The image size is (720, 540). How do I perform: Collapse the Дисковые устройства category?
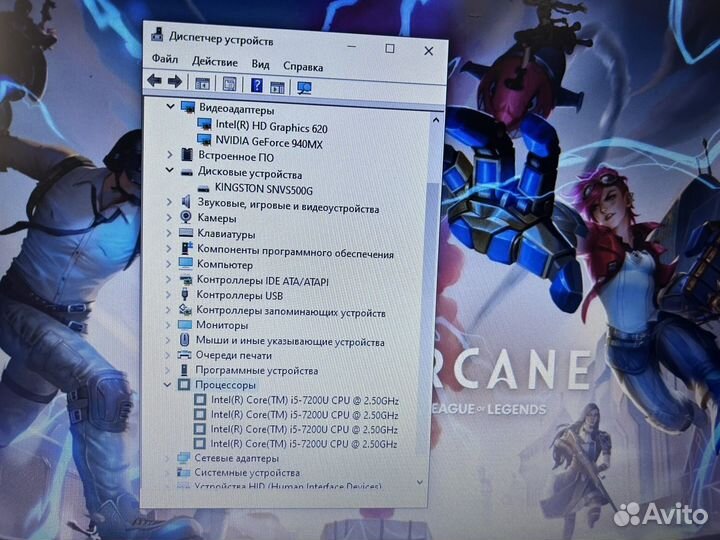point(169,170)
